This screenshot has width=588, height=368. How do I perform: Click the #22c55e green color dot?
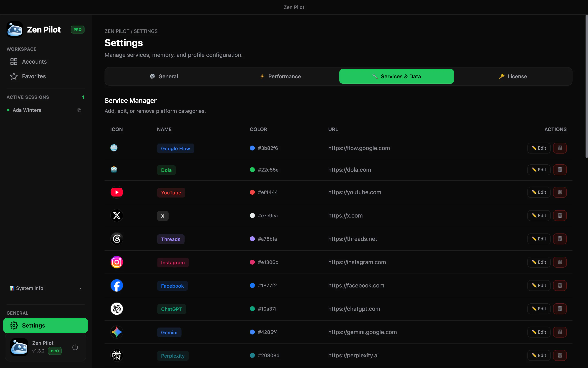(252, 170)
